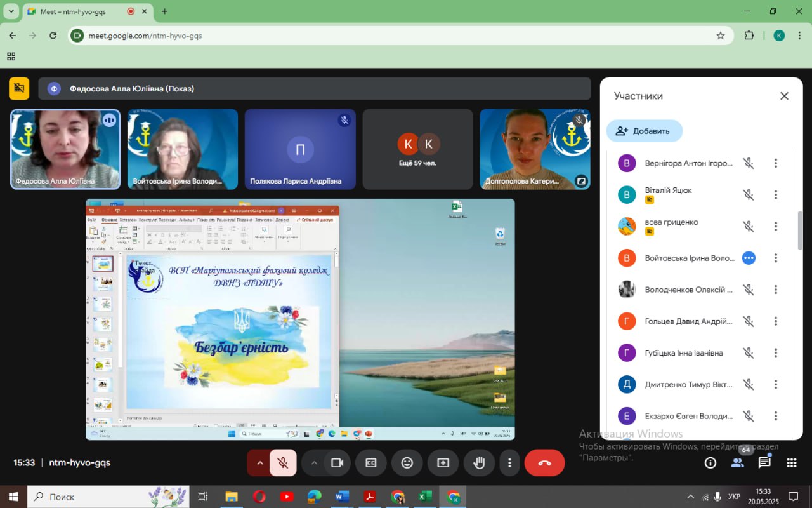The height and width of the screenshot is (508, 812).
Task: Click the 'Ещё 59 чел.' tile
Action: pyautogui.click(x=417, y=150)
